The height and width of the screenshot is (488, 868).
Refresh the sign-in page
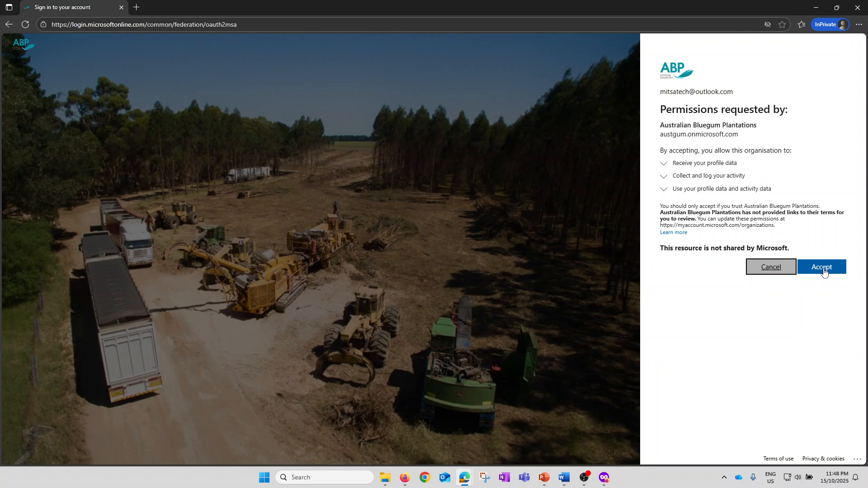[x=25, y=24]
